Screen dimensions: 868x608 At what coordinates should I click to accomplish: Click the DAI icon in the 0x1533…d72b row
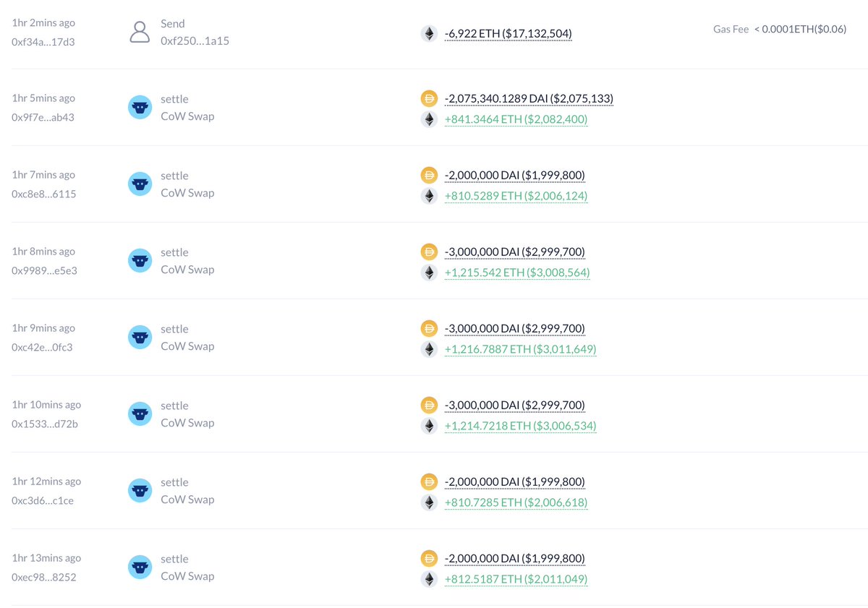[429, 405]
